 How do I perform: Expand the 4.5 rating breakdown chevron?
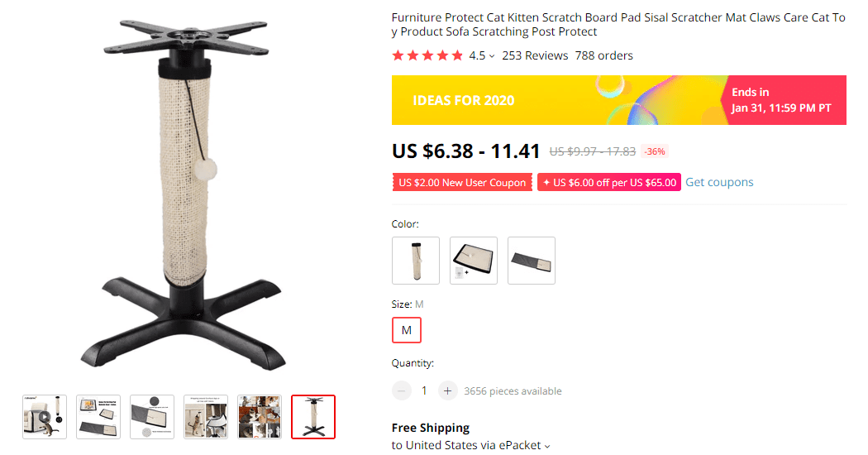tap(492, 56)
